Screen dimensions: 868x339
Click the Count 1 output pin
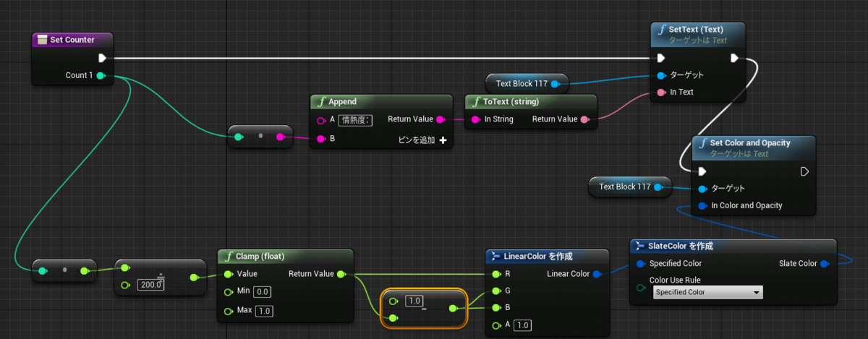click(101, 75)
